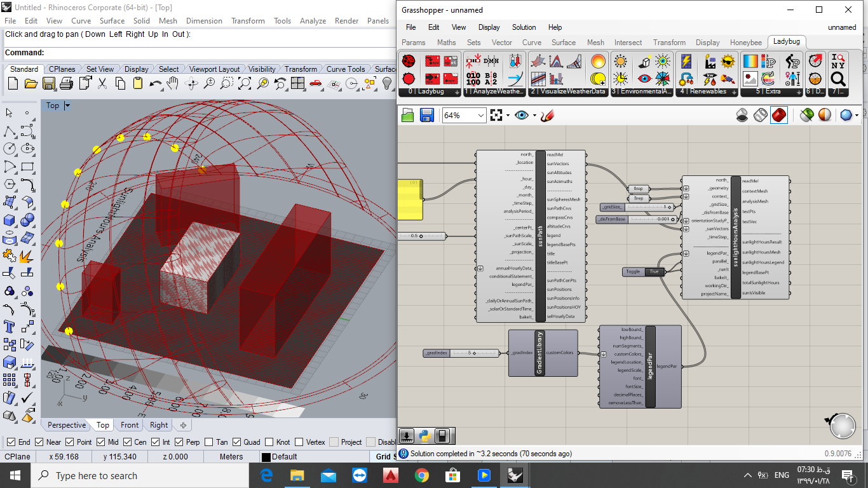Save Grasshopper document with blue floppy icon
This screenshot has height=488, width=868.
click(x=427, y=115)
